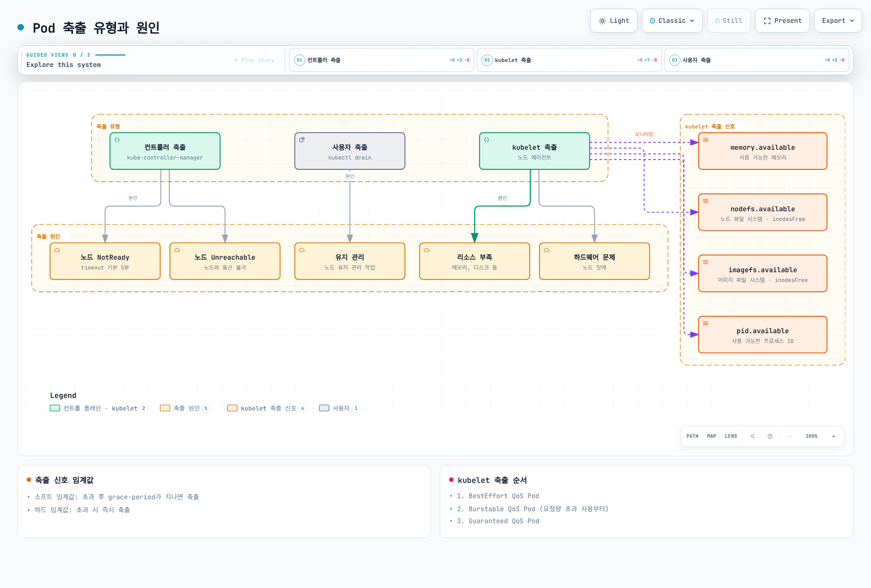Viewport: 871px width, 588px height.
Task: Select the 사용자 축출 kubectl drain node
Action: pos(349,151)
